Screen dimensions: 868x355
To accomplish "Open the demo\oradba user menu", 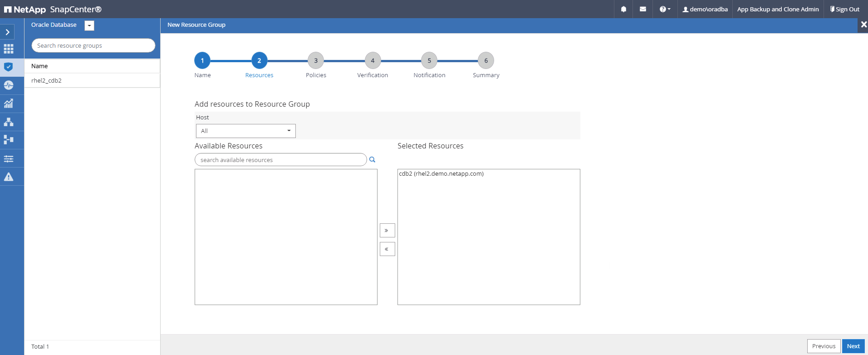I will [705, 9].
